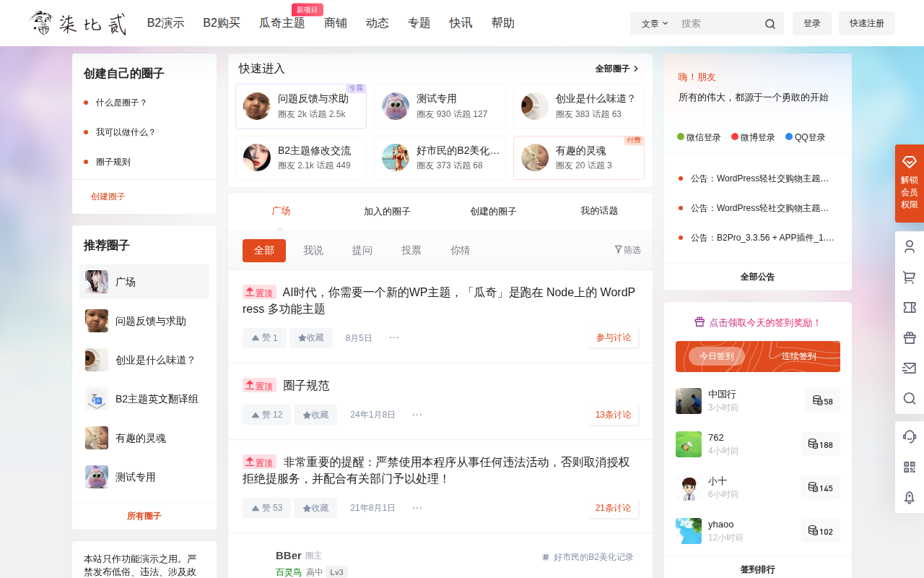
Task: Click the search magnifier icon in header
Action: [770, 24]
